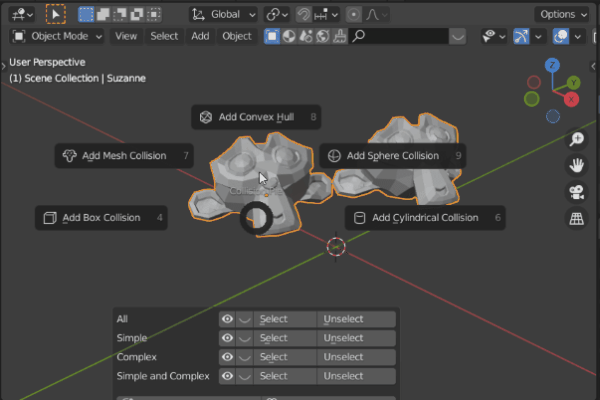
Task: Choose the 'Intersect selection' mode icon
Action: click(x=153, y=15)
